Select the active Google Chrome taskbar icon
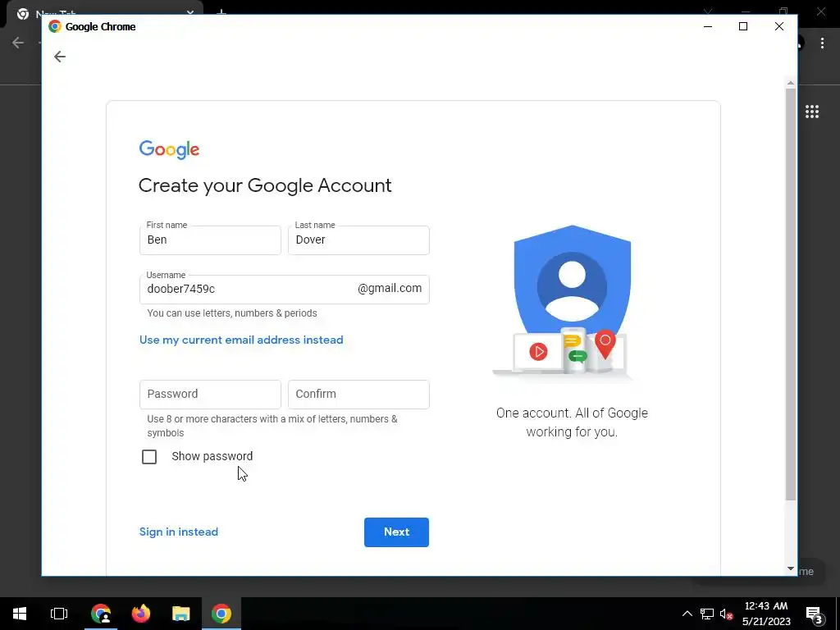 click(x=221, y=614)
